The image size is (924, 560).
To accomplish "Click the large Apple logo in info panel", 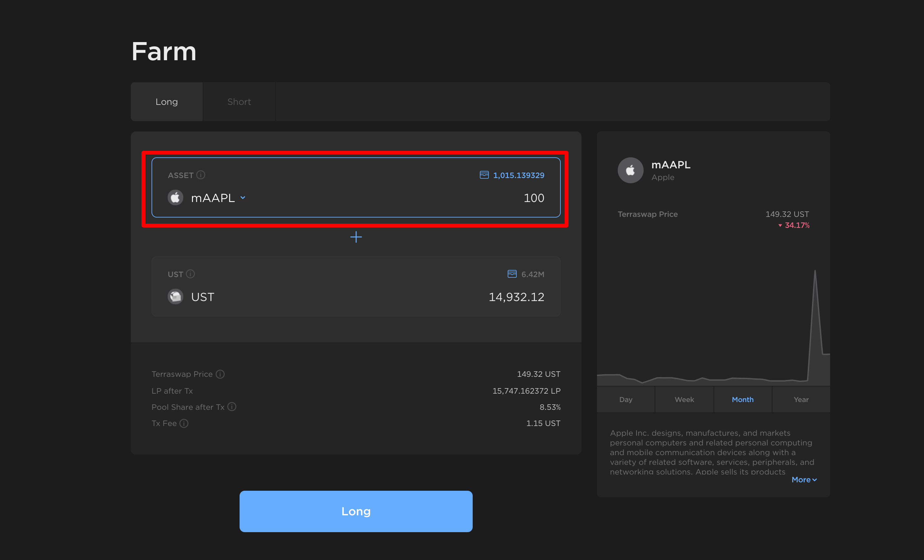I will point(630,170).
